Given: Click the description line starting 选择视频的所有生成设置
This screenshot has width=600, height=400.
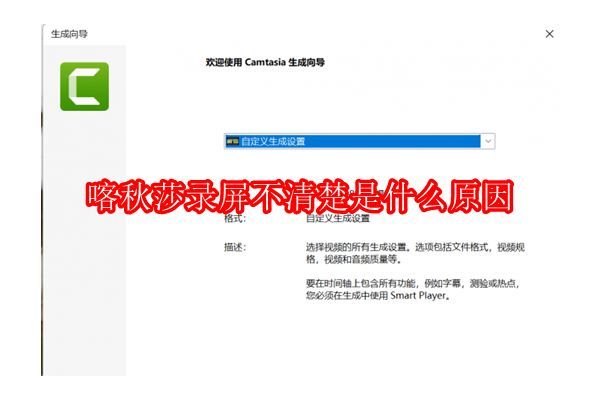Looking at the screenshot, I should coord(415,247).
